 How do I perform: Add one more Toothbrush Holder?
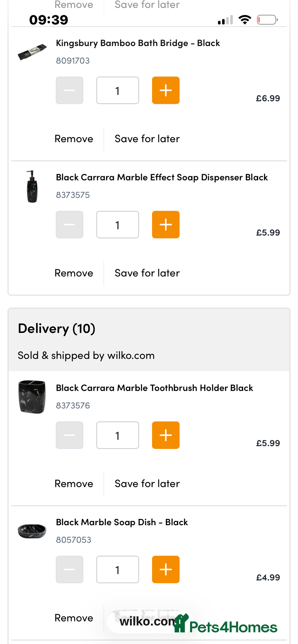[x=166, y=435]
